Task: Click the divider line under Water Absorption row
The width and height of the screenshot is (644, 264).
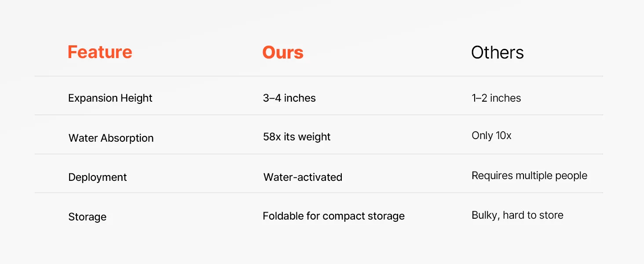Action: 318,154
